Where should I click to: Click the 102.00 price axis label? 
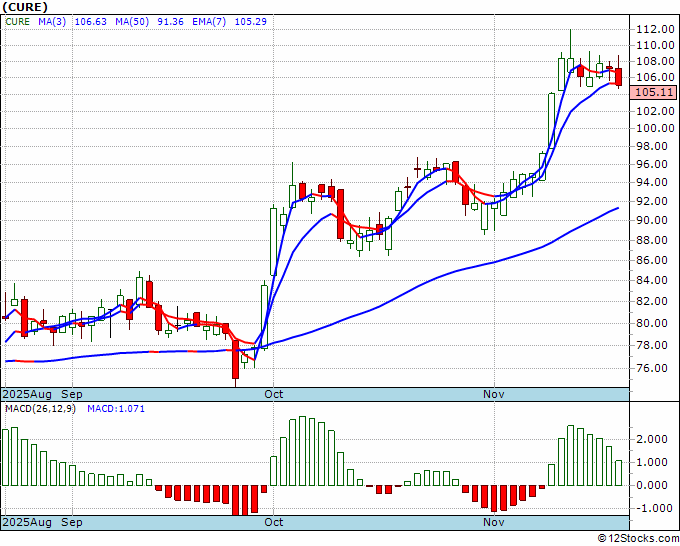click(x=655, y=111)
